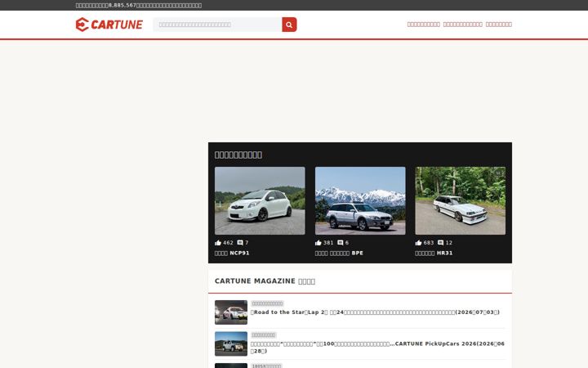This screenshot has height=368, width=588.
Task: Click comment icon showing 12 comments
Action: pyautogui.click(x=441, y=243)
